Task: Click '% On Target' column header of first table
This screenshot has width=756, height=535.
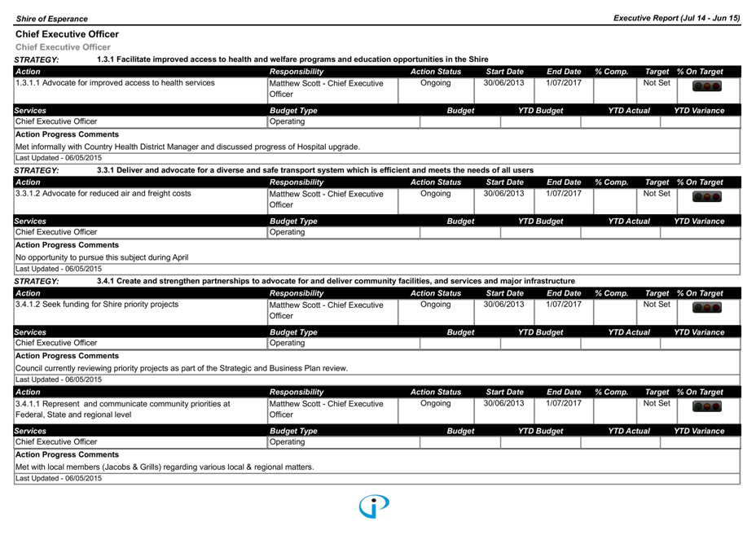Action: [x=700, y=72]
